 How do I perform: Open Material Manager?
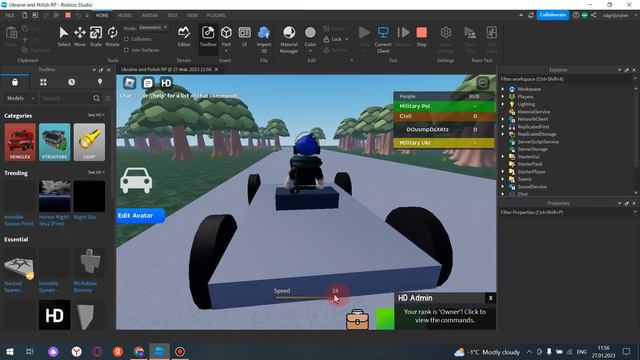pos(289,39)
